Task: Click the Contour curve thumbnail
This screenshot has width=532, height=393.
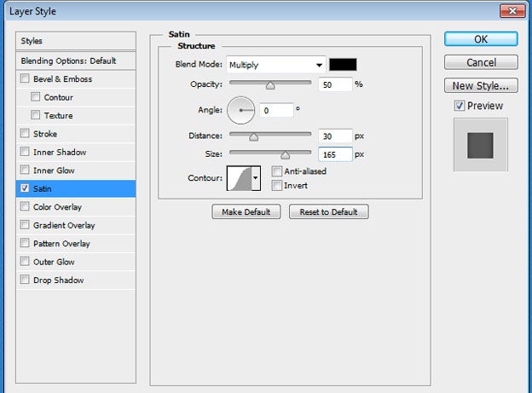Action: click(x=240, y=178)
